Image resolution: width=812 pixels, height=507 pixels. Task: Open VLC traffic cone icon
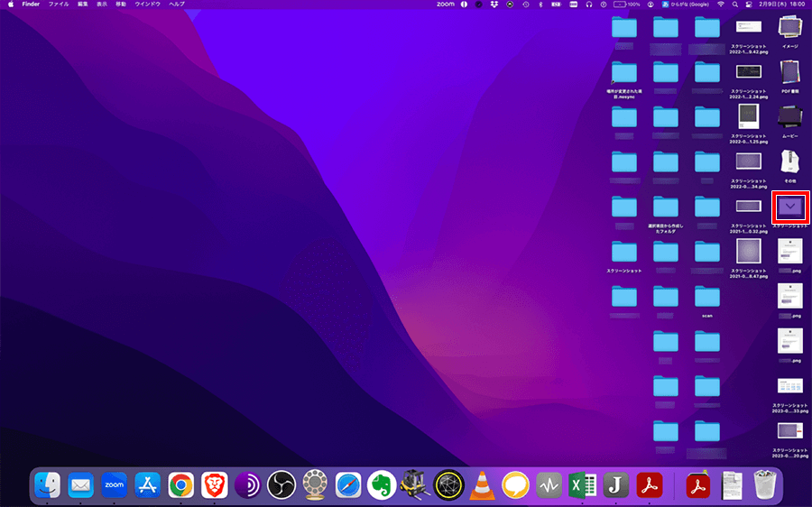[482, 485]
